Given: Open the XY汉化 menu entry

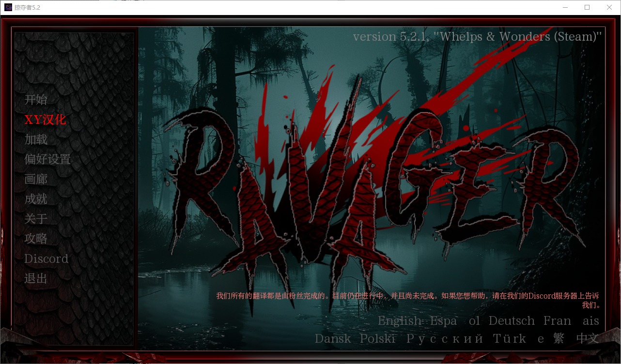Looking at the screenshot, I should tap(45, 120).
